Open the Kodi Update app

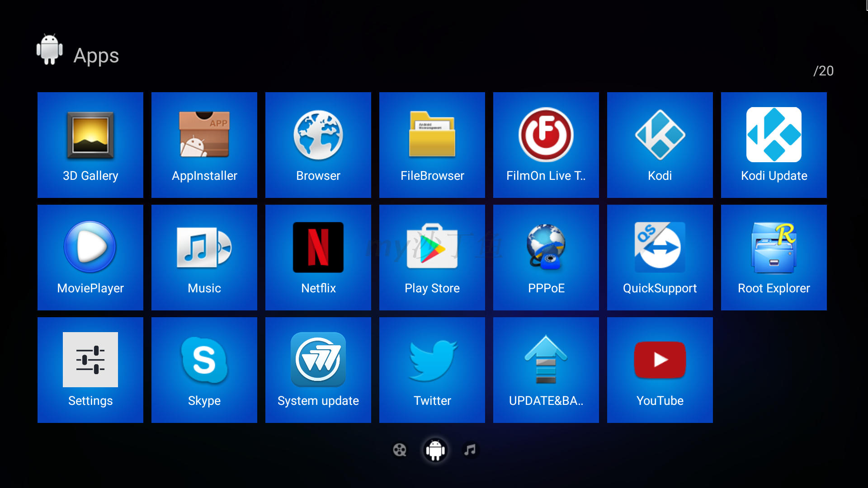pyautogui.click(x=774, y=145)
